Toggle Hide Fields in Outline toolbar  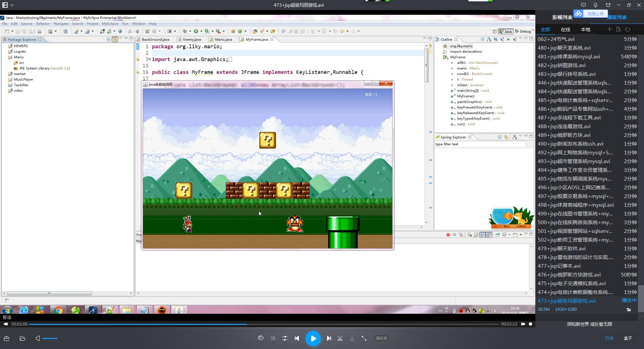[495, 39]
